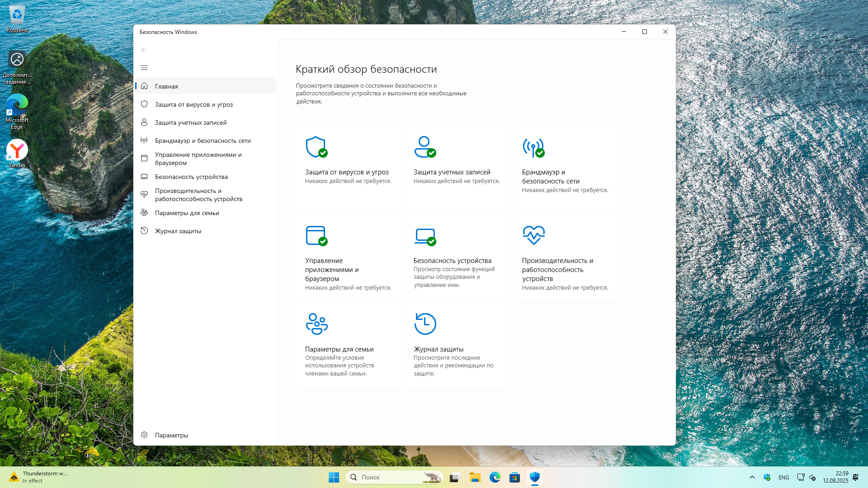Open Защита от вирусов и угроз sidebar item

(x=193, y=104)
